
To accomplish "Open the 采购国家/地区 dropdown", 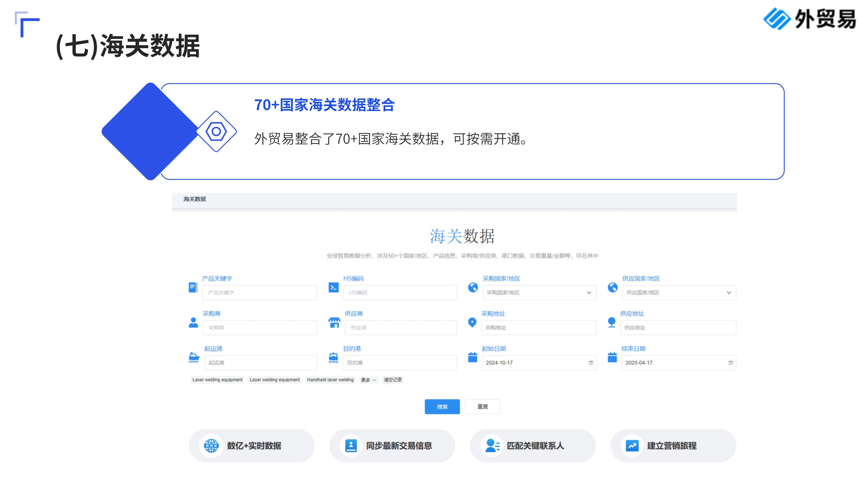I will 539,293.
